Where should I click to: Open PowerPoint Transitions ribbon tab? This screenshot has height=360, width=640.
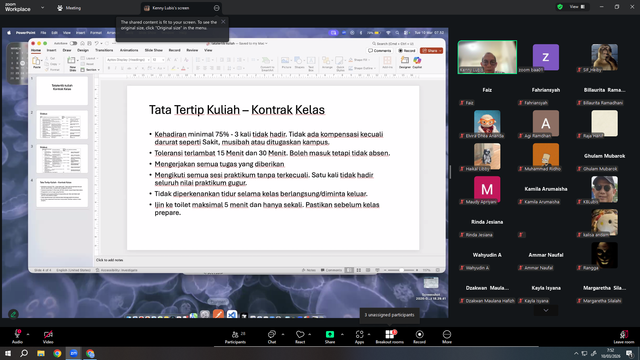[104, 50]
